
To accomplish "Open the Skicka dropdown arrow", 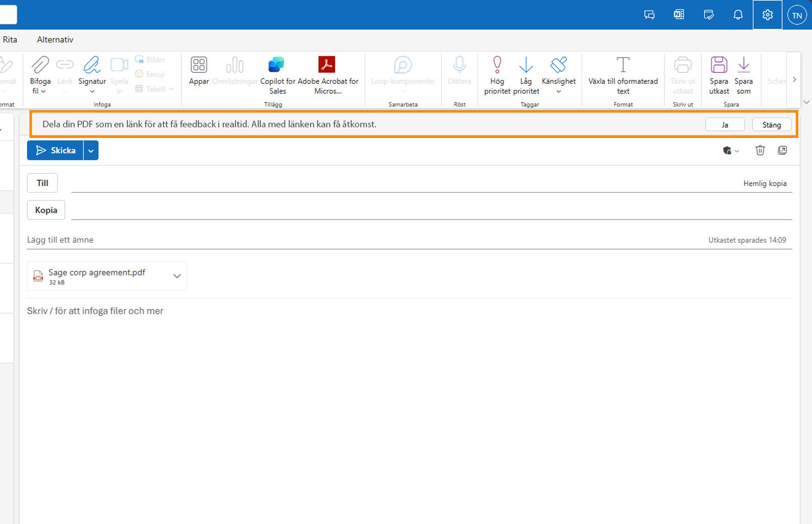I will pyautogui.click(x=90, y=150).
